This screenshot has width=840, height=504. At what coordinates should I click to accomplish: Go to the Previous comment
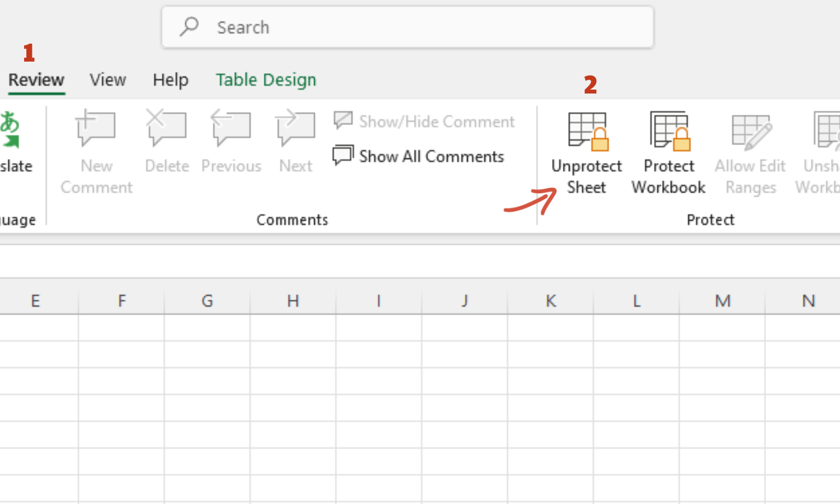tap(231, 129)
